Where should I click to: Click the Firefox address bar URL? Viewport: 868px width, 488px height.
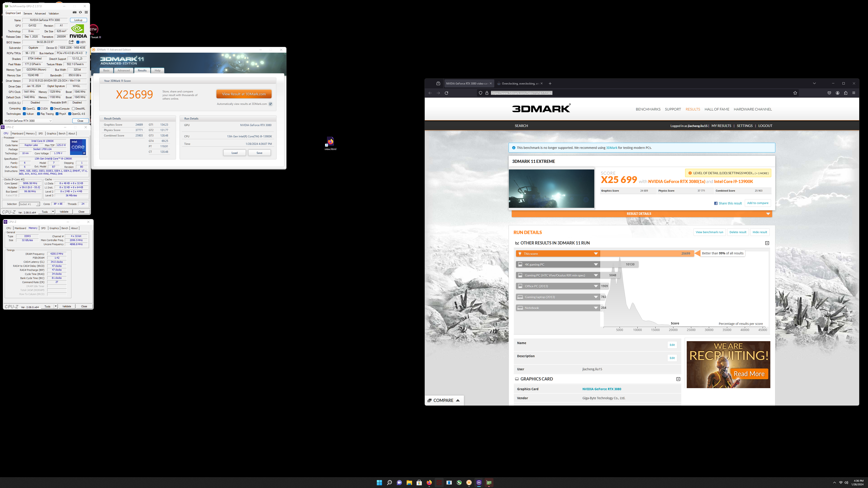click(x=522, y=93)
